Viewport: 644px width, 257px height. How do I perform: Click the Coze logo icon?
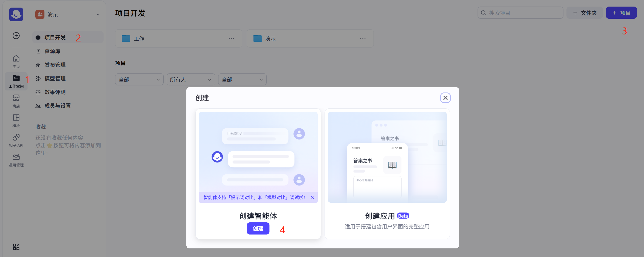click(x=16, y=14)
